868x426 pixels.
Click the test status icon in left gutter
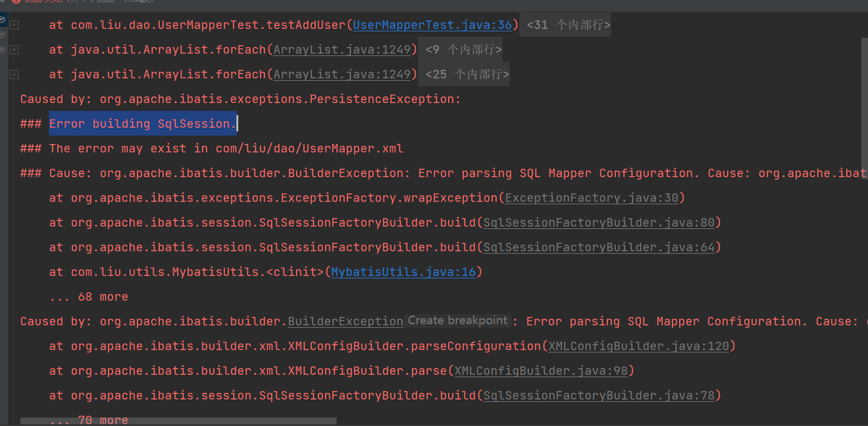(x=4, y=18)
